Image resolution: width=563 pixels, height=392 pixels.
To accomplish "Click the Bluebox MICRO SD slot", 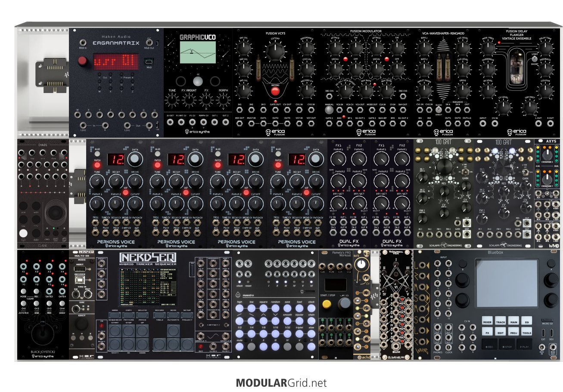I will [x=547, y=319].
